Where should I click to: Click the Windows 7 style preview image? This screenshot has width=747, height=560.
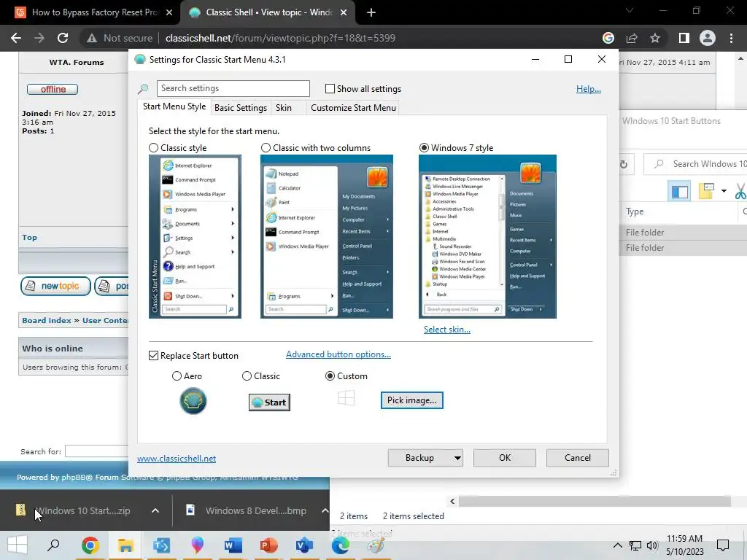tap(487, 237)
